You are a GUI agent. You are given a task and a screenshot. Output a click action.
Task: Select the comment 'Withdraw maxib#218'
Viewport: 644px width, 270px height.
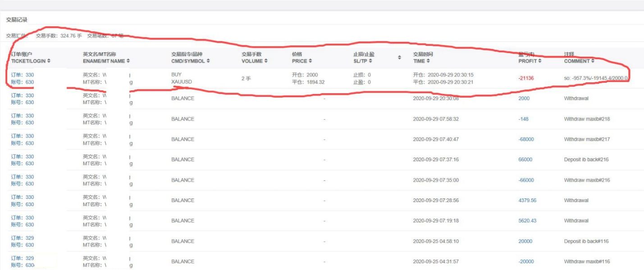pos(587,119)
